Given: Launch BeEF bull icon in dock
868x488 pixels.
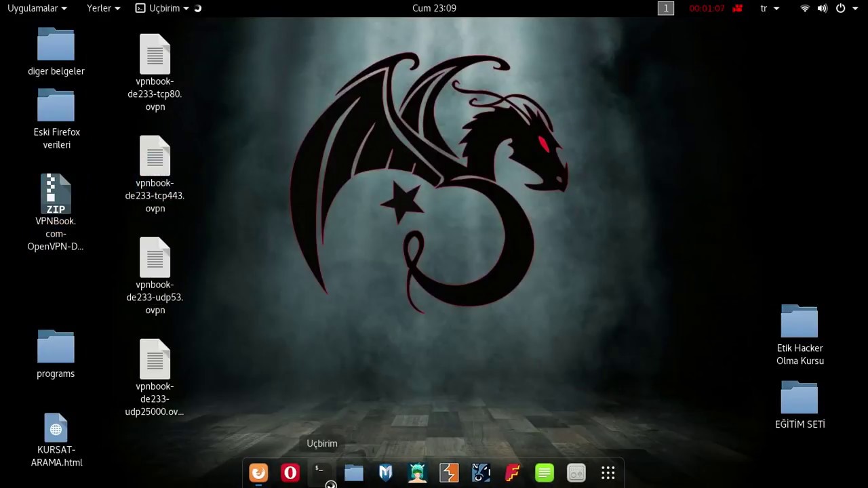Looking at the screenshot, I should pyautogui.click(x=481, y=472).
